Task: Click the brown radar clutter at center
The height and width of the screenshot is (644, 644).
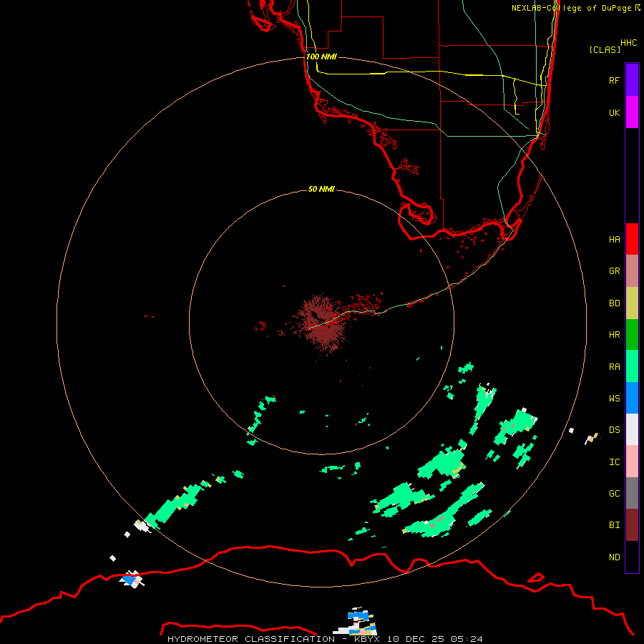Action: tap(323, 323)
